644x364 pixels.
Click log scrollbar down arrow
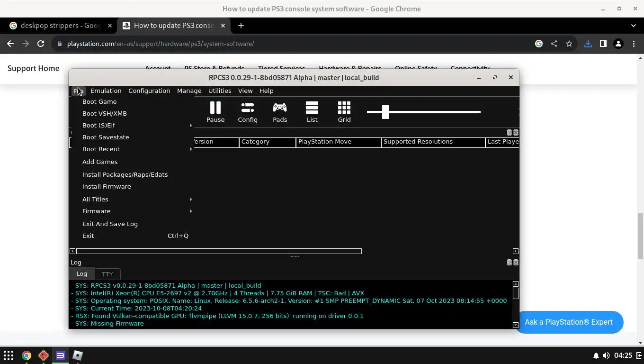(516, 325)
